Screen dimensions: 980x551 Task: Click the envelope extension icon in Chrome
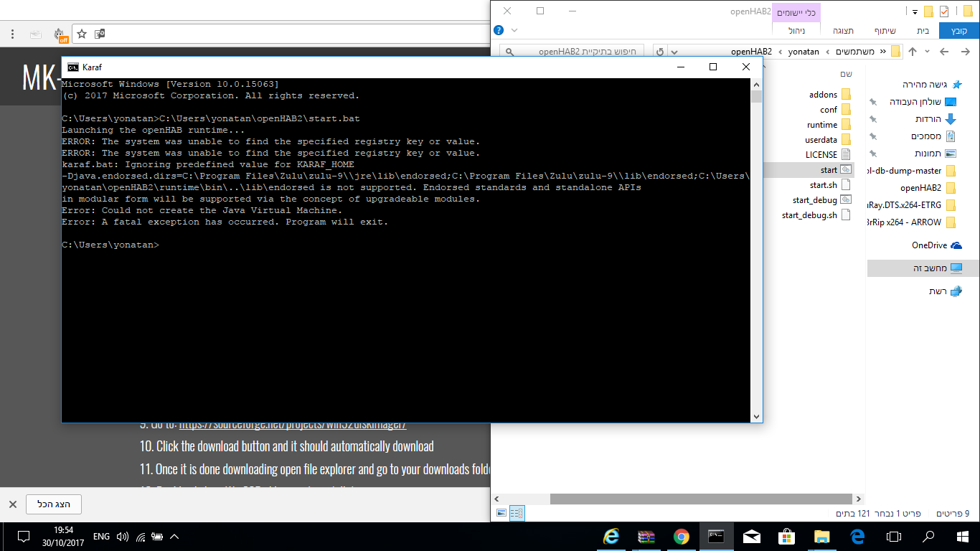pyautogui.click(x=36, y=34)
